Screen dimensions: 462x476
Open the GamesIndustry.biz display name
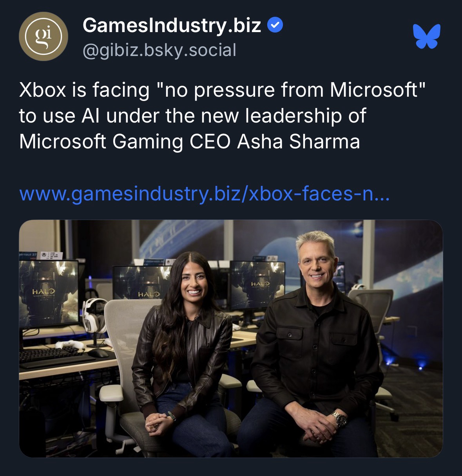tap(172, 26)
